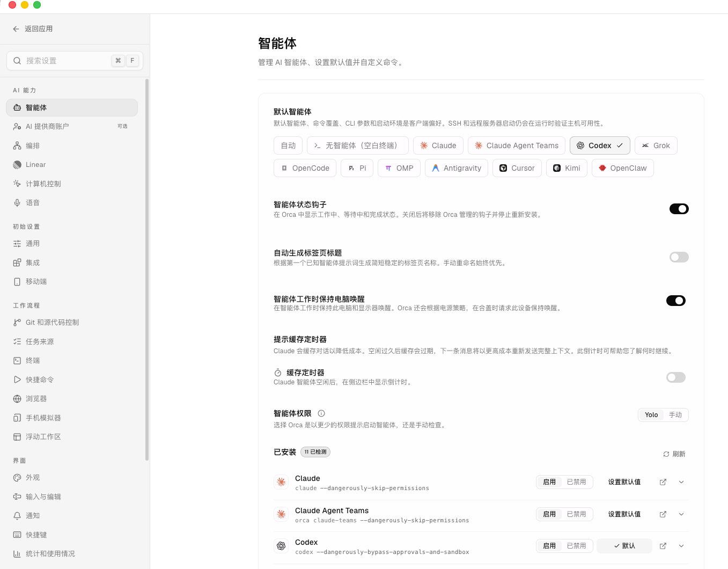Click the keyboard icon for 快捷键
The height and width of the screenshot is (569, 728).
pyautogui.click(x=17, y=535)
